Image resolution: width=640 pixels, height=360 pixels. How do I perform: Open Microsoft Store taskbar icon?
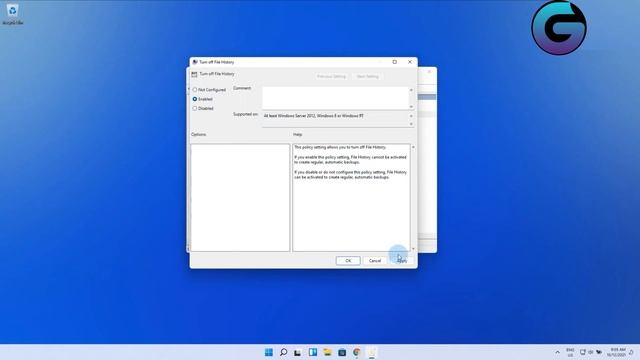coord(342,352)
